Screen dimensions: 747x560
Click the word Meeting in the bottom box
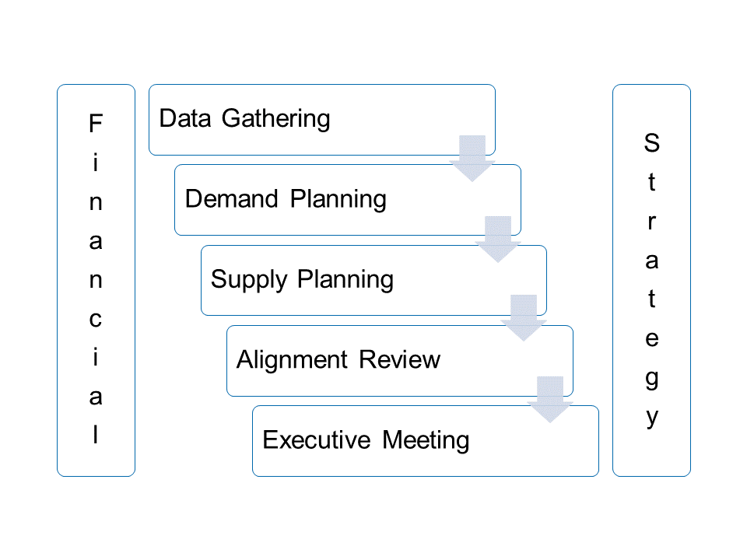(x=426, y=440)
